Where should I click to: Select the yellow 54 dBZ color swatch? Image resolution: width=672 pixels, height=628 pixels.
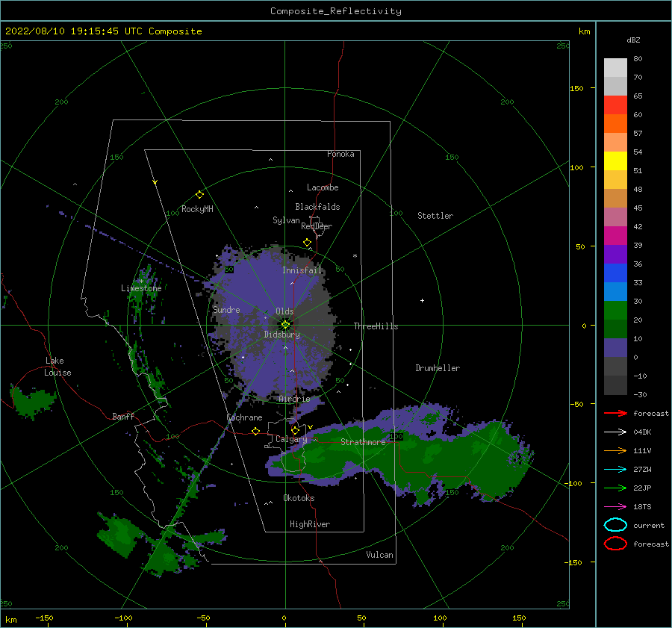coord(615,161)
